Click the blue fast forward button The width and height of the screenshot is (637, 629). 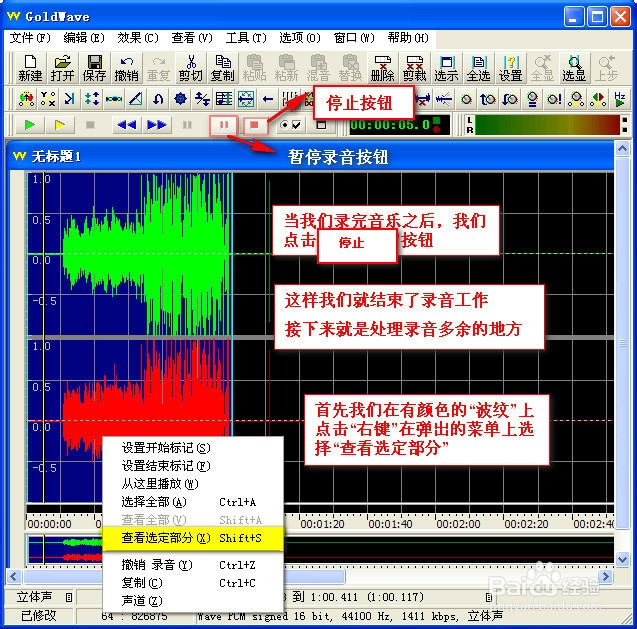tap(157, 125)
